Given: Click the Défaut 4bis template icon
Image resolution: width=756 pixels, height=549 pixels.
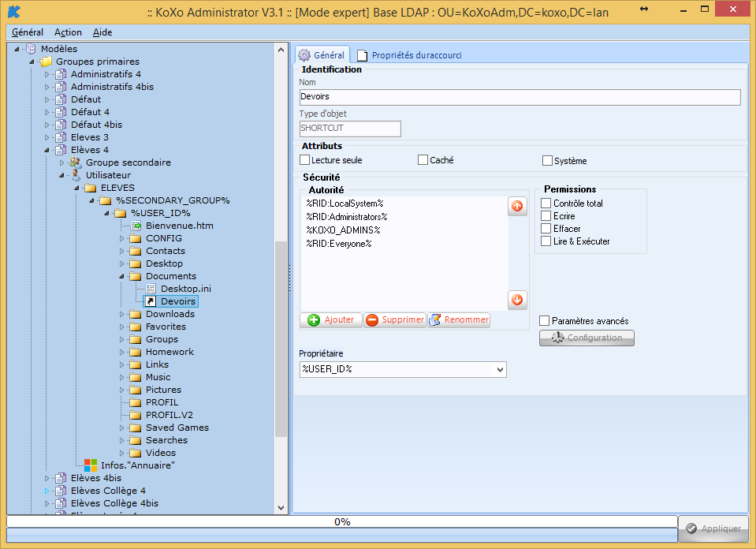Looking at the screenshot, I should (61, 125).
